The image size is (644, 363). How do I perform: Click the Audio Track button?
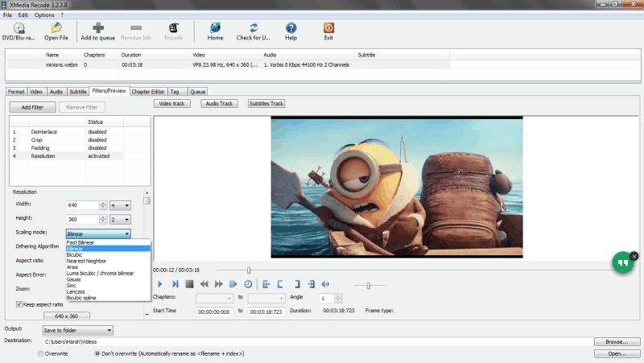tap(219, 104)
